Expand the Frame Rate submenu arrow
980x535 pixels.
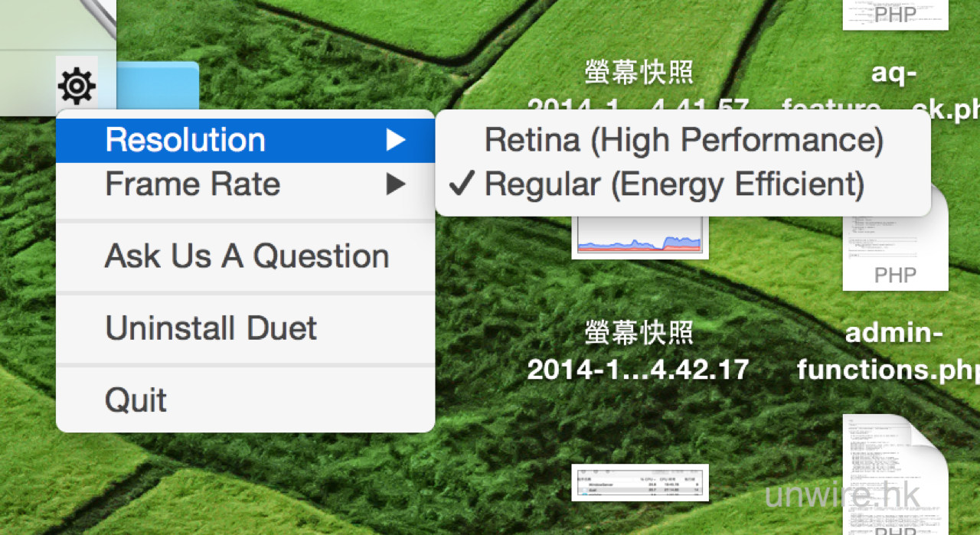(395, 184)
